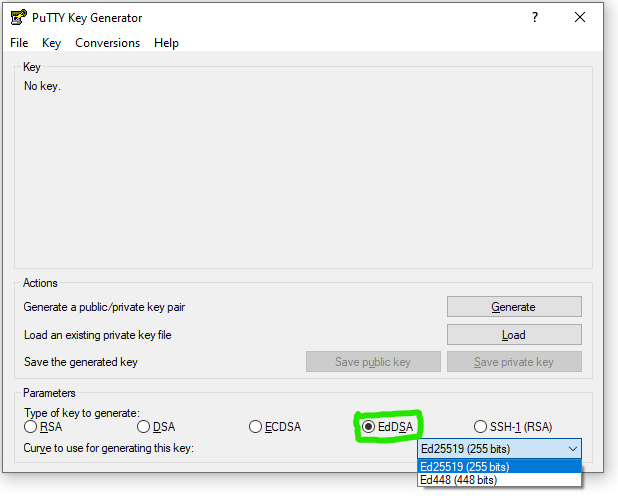Open the Key menu
This screenshot has height=498, width=618.
pos(51,43)
